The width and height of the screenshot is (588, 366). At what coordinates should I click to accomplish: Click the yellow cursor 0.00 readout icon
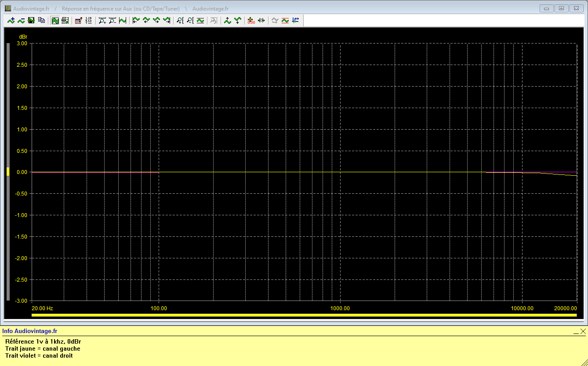click(251, 20)
